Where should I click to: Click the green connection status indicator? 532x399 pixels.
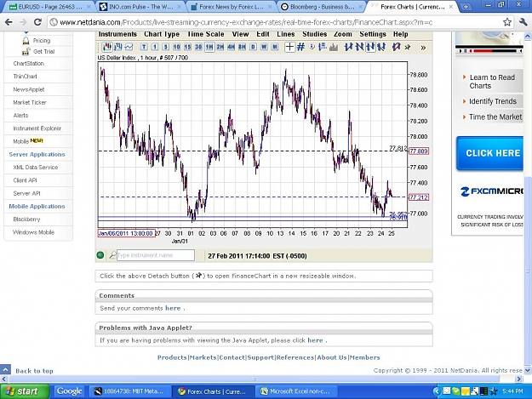click(x=100, y=255)
